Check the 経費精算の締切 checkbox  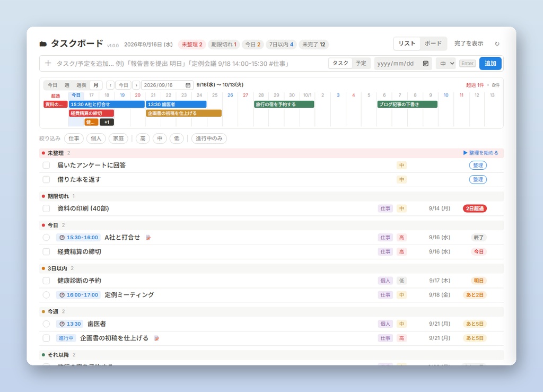(x=46, y=252)
